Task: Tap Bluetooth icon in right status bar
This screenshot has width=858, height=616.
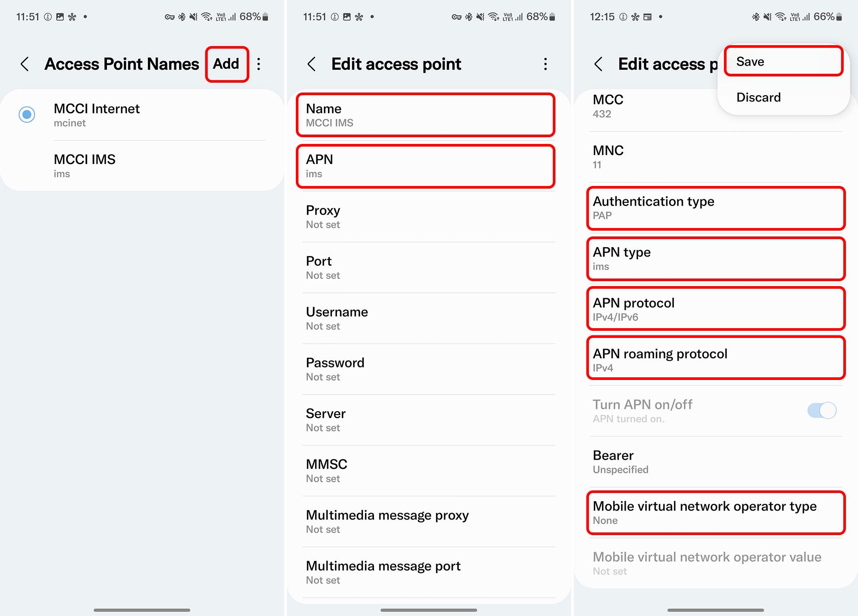Action: point(756,17)
